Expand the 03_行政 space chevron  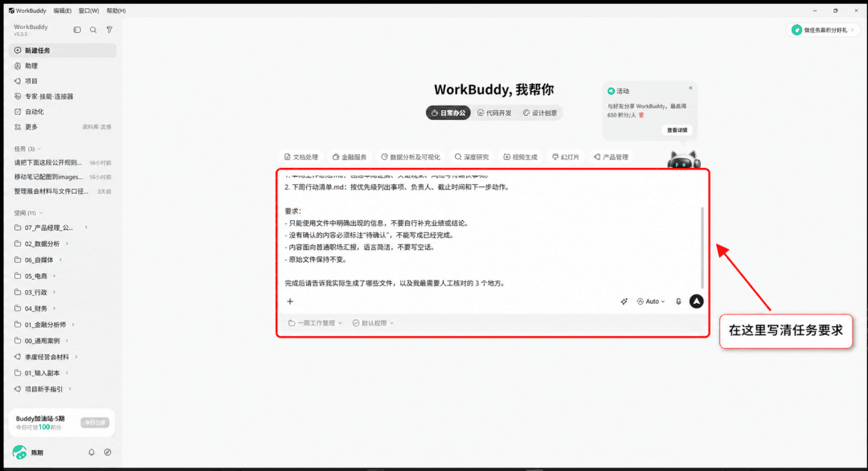click(55, 293)
